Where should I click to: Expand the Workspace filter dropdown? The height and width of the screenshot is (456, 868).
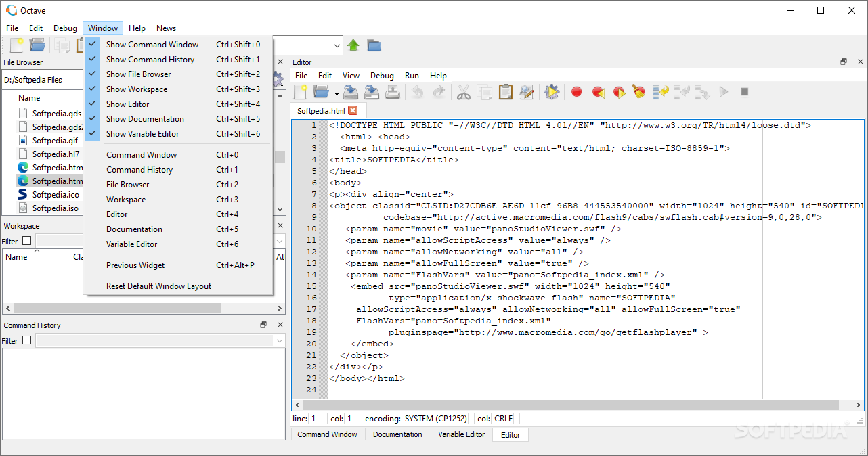click(280, 241)
